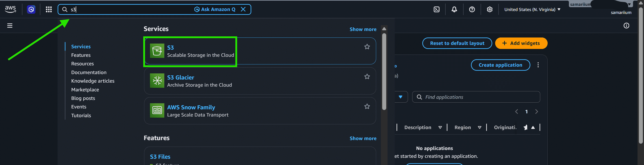Open the help question mark icon
This screenshot has width=644, height=165.
click(472, 9)
